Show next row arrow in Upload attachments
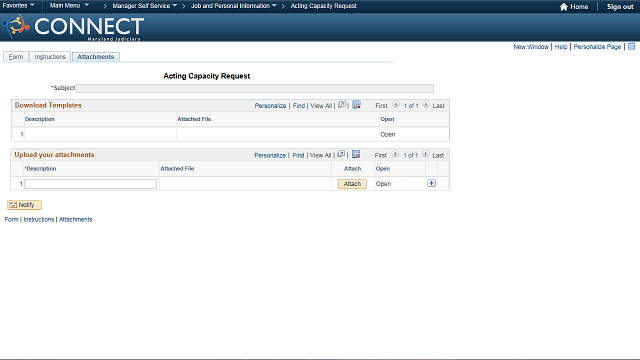This screenshot has width=640, height=360. [425, 154]
